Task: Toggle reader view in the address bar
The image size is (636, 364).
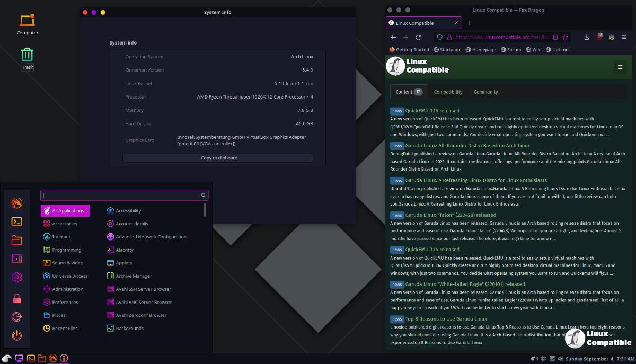Action: point(555,38)
